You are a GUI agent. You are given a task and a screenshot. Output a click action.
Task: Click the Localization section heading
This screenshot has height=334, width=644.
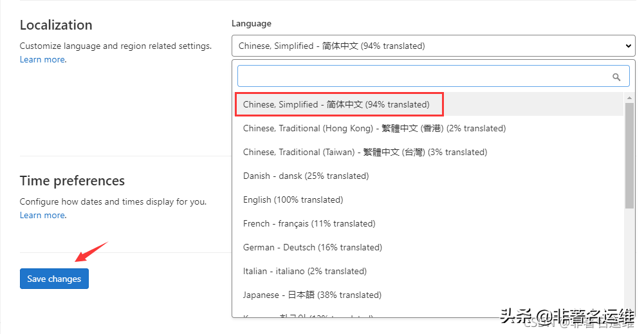coord(56,25)
